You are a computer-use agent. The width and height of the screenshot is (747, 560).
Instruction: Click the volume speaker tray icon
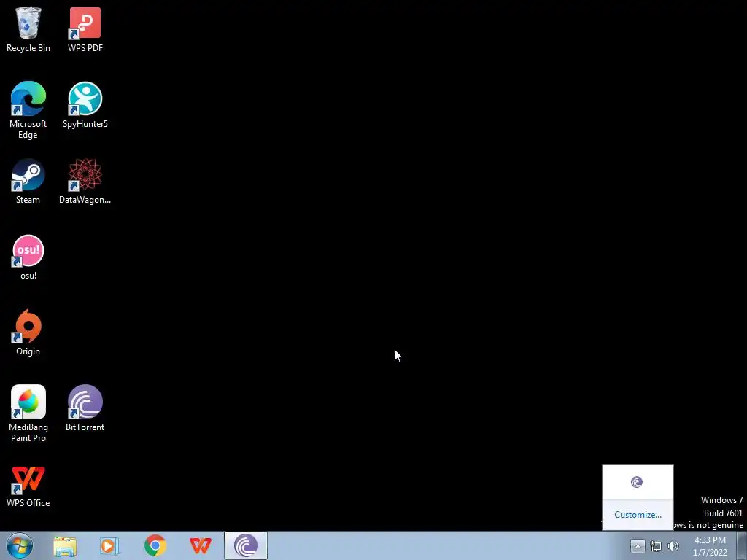[x=673, y=546]
